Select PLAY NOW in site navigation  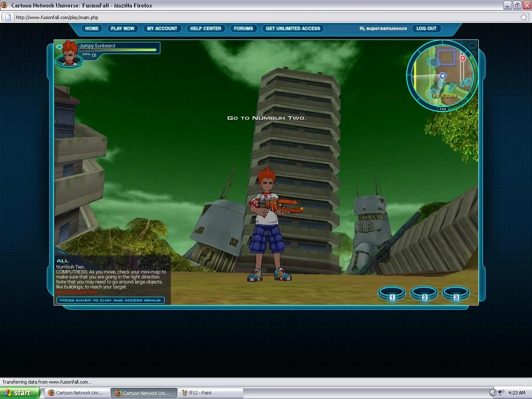tap(123, 28)
